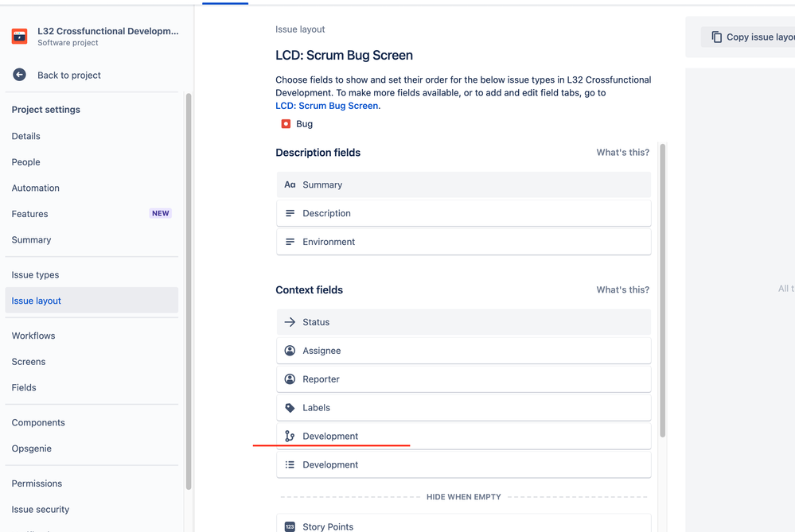Open Issue security settings
Viewport: 795px width, 532px height.
click(41, 509)
